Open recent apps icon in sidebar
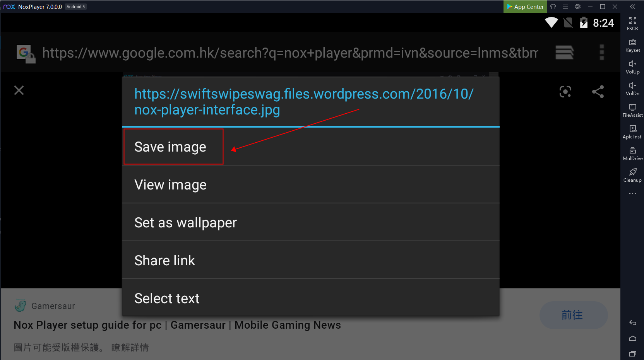The height and width of the screenshot is (360, 644). tap(632, 353)
